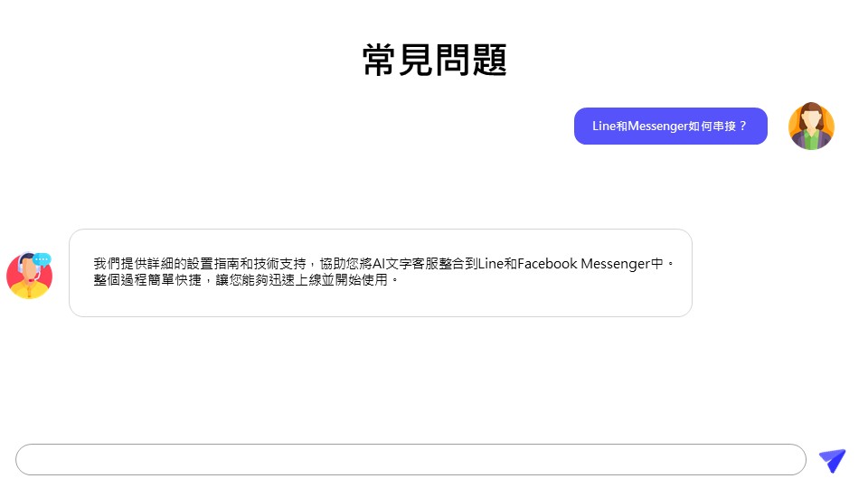The height and width of the screenshot is (488, 868).
Task: Focus the message input field
Action: coord(410,459)
